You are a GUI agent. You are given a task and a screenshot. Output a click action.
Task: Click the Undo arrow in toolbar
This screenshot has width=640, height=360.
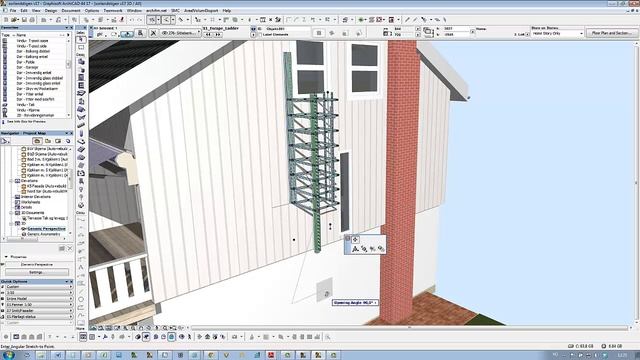coord(131,20)
